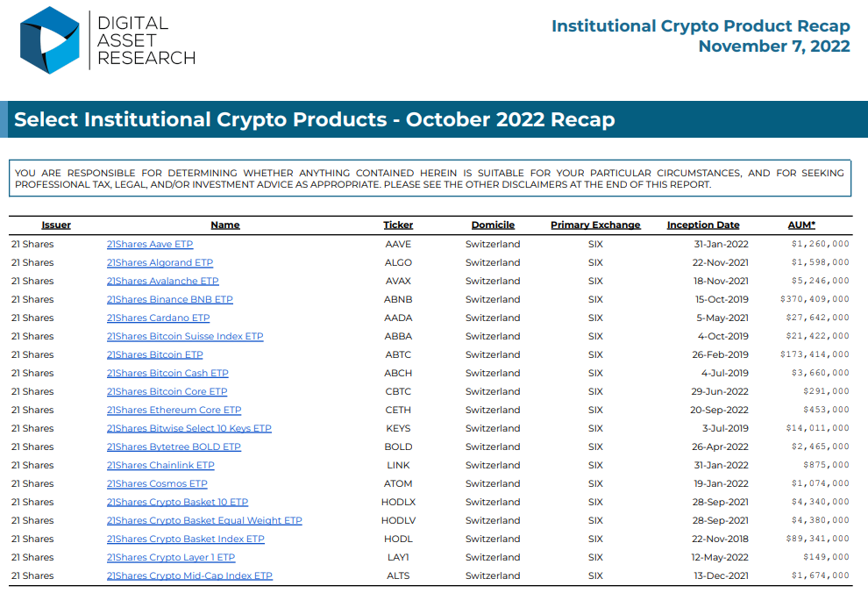
Task: Click the Ticker column header
Action: 398,225
